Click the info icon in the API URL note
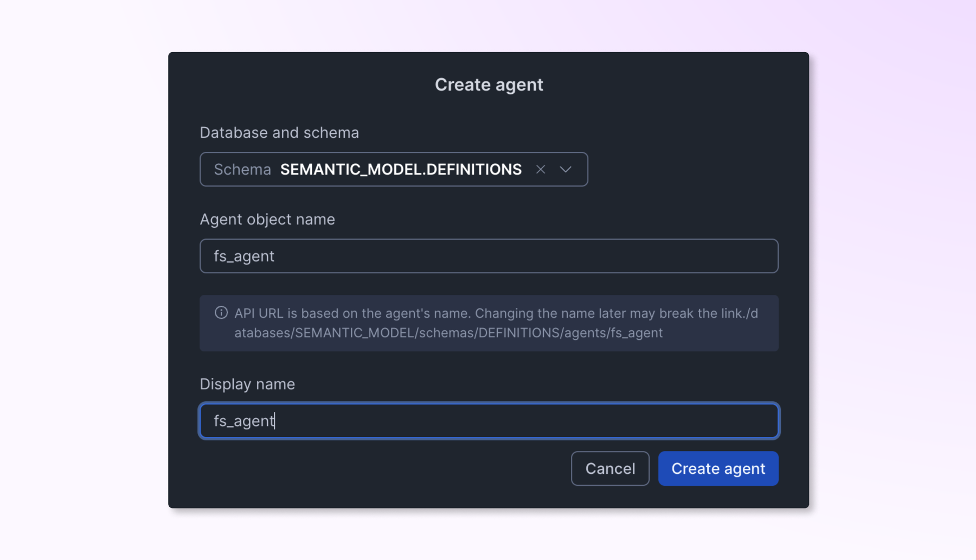 point(220,312)
